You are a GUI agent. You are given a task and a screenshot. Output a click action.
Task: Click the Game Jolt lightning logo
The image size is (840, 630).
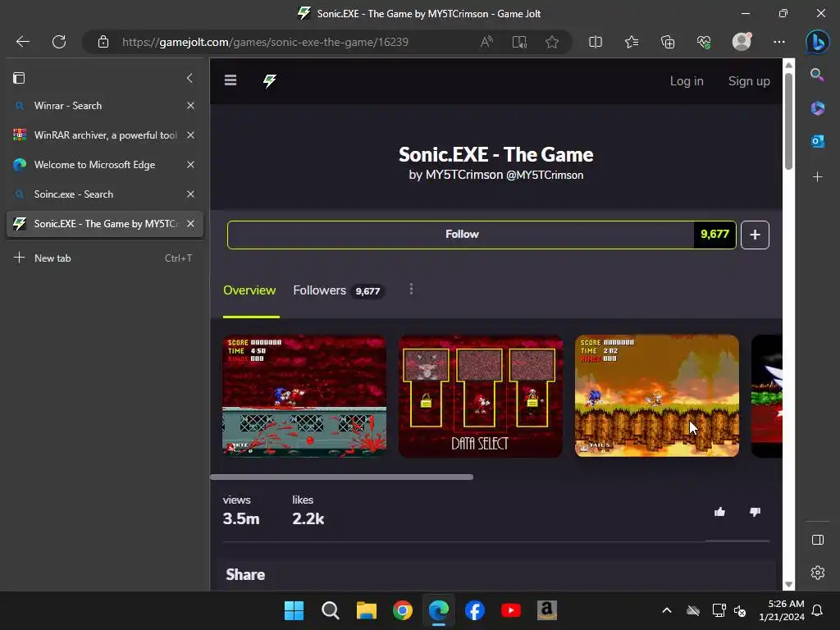coord(269,80)
